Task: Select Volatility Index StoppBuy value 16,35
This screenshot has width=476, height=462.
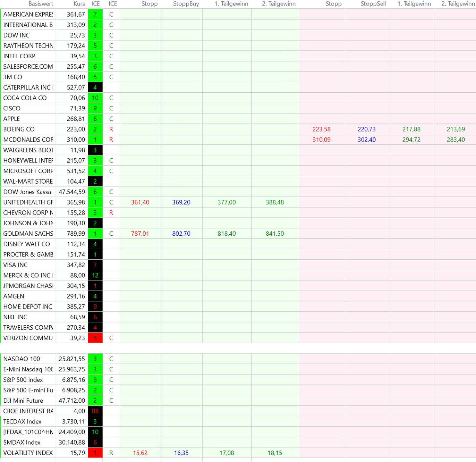Action: coord(181,453)
